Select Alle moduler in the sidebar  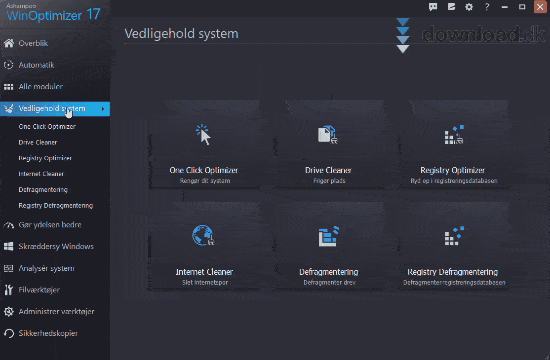coord(41,87)
